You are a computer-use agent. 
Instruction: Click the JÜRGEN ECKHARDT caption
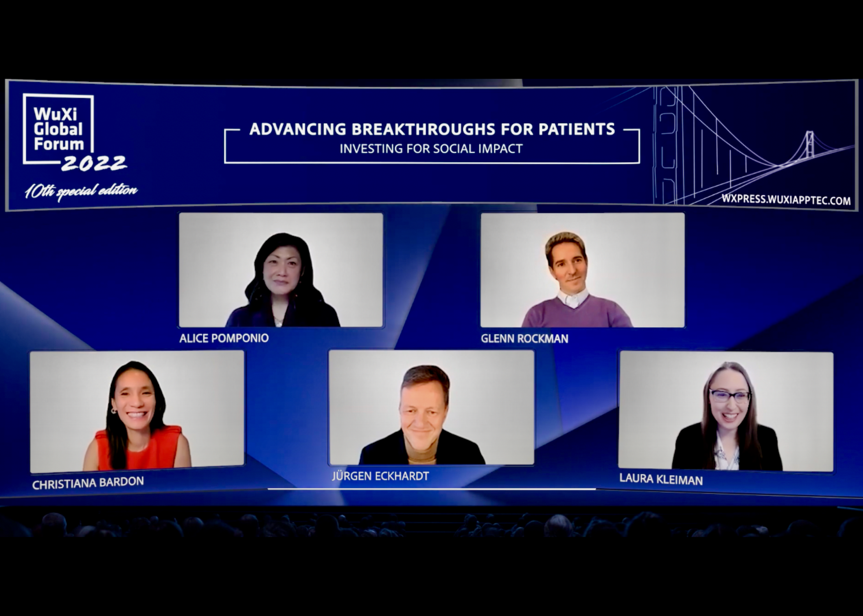[380, 477]
